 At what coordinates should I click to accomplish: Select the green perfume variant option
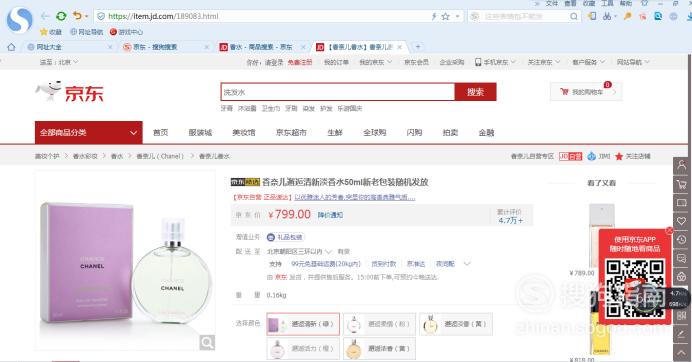303,324
